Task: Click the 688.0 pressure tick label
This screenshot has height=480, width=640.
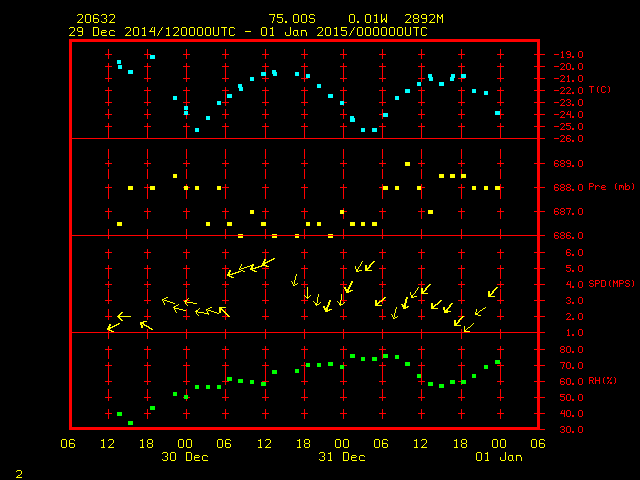Action: click(569, 188)
